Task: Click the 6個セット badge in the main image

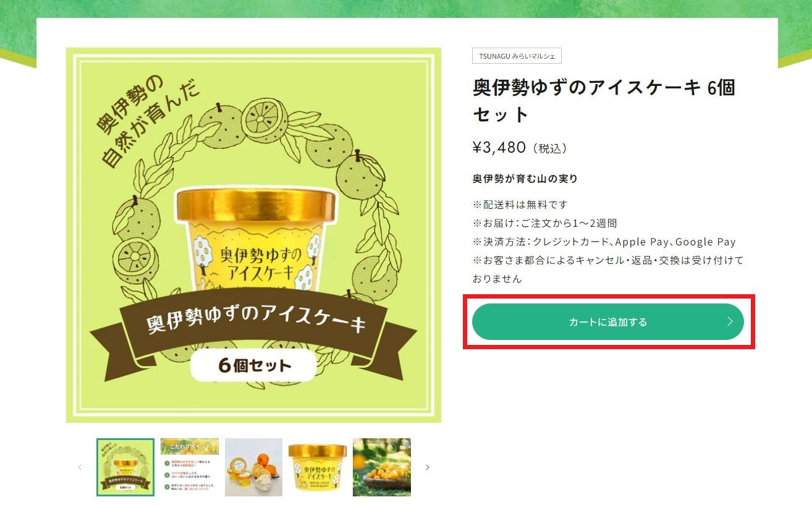Action: [253, 365]
